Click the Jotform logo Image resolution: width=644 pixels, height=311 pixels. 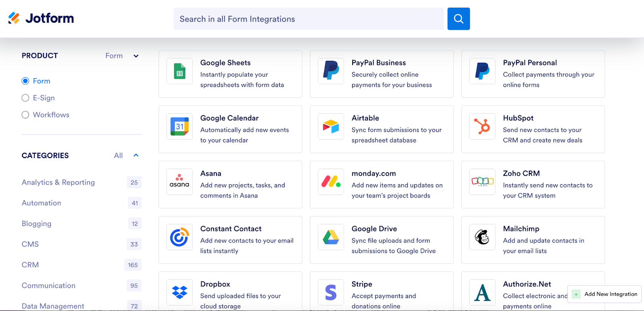(x=41, y=18)
